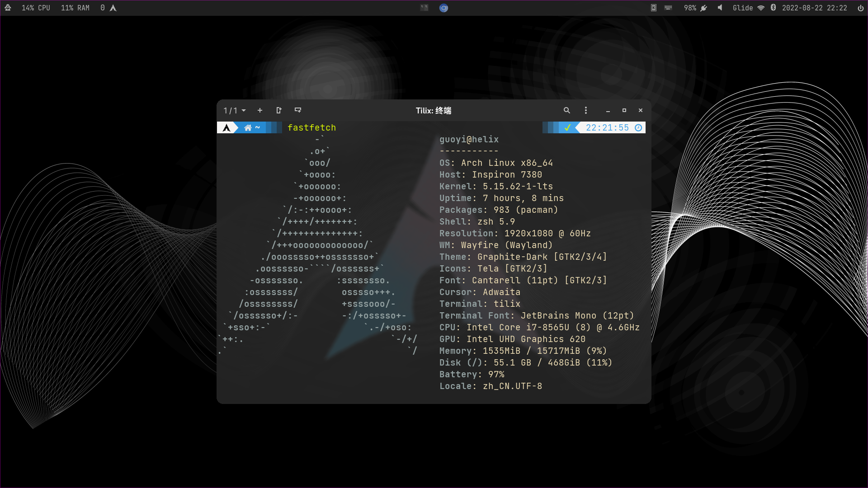Image resolution: width=868 pixels, height=488 pixels.
Task: Click the blue Chromium icon in panel center
Action: point(443,8)
